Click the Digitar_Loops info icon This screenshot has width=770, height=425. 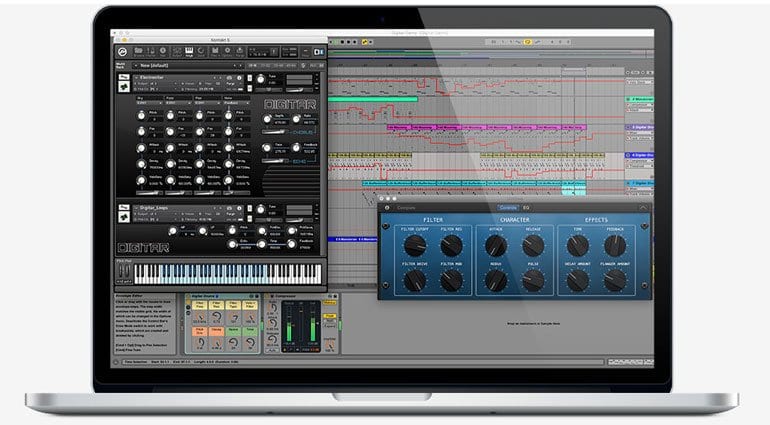point(239,208)
